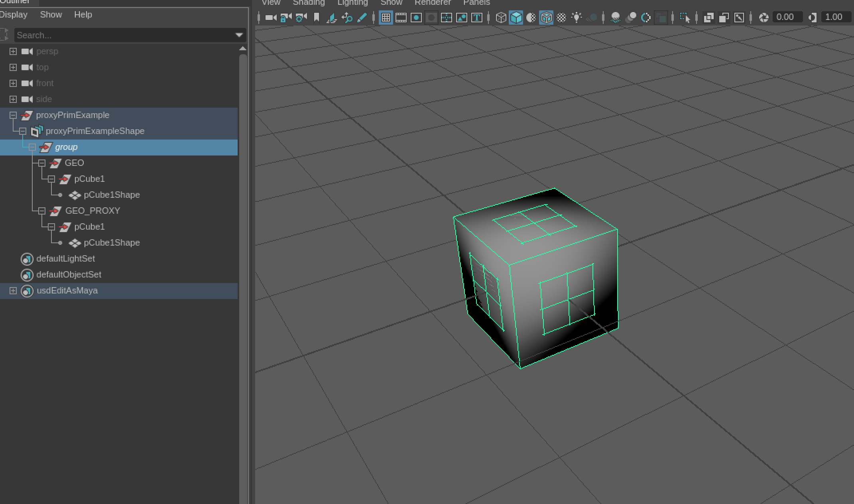Image resolution: width=854 pixels, height=504 pixels.
Task: Open the Outliner Help menu
Action: [x=83, y=15]
